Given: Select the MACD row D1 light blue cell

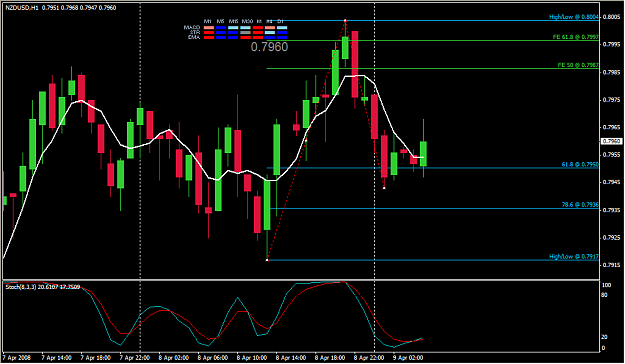Looking at the screenshot, I should pos(282,28).
